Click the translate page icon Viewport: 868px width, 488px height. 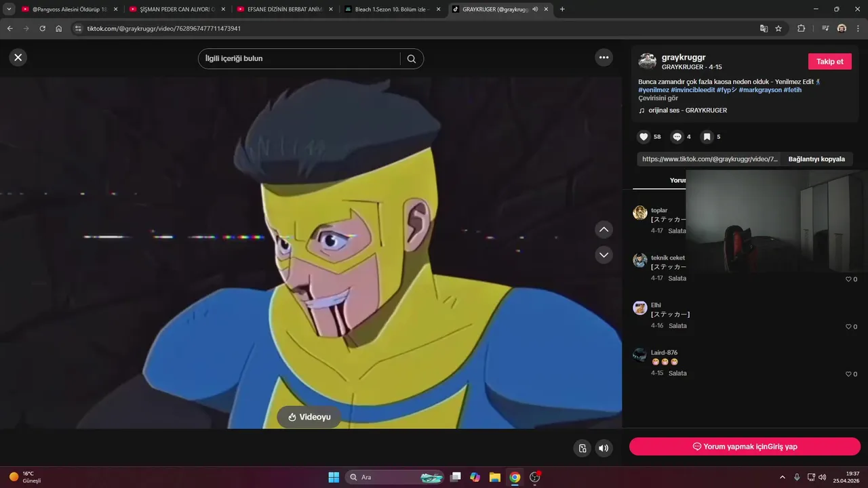[x=764, y=28]
